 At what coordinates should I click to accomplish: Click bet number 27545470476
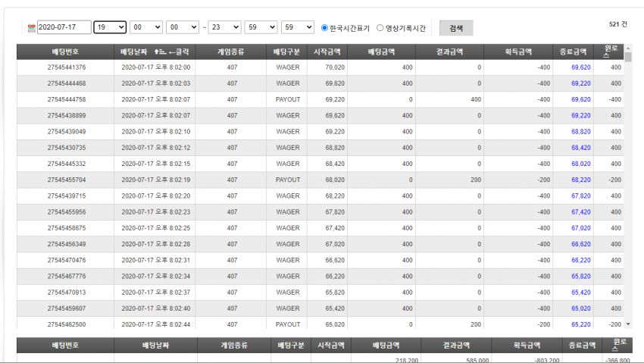(x=67, y=260)
